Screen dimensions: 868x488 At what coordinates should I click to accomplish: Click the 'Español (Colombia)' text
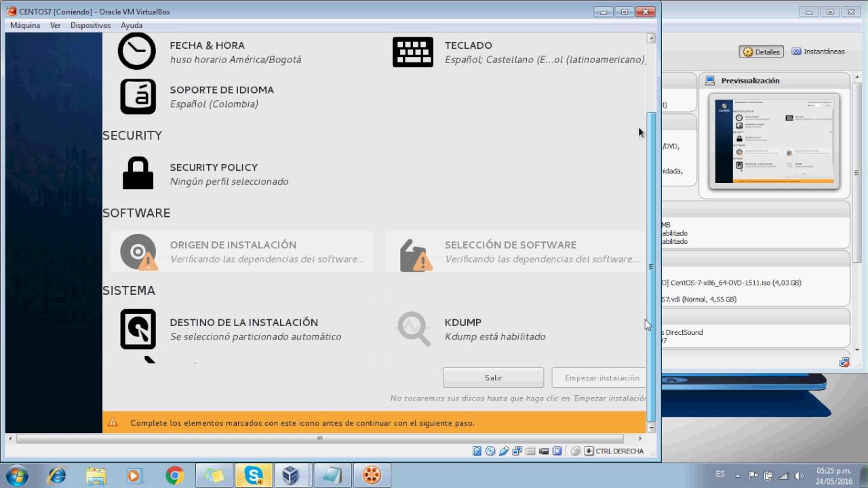coord(214,104)
